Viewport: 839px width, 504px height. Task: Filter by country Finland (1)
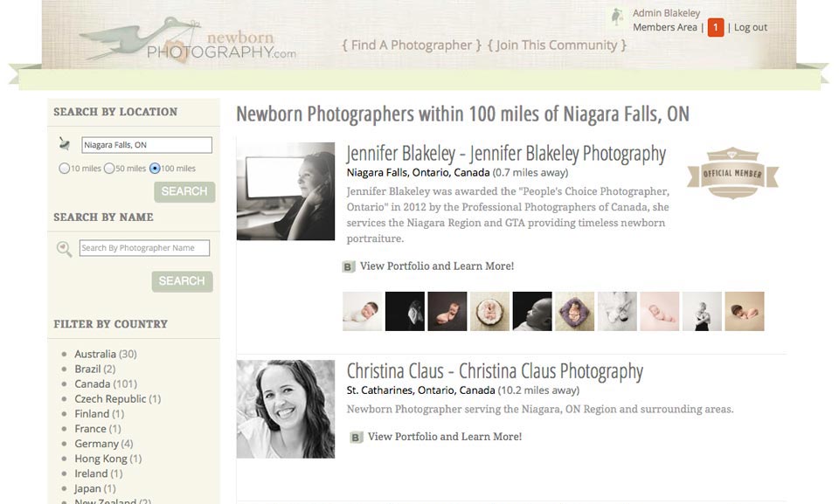(99, 414)
